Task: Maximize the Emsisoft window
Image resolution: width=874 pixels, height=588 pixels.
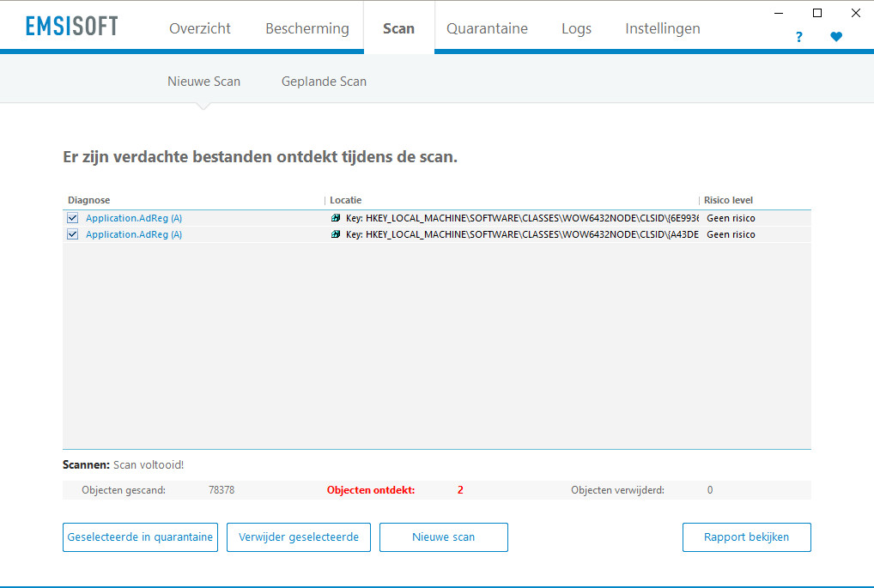Action: pyautogui.click(x=817, y=13)
